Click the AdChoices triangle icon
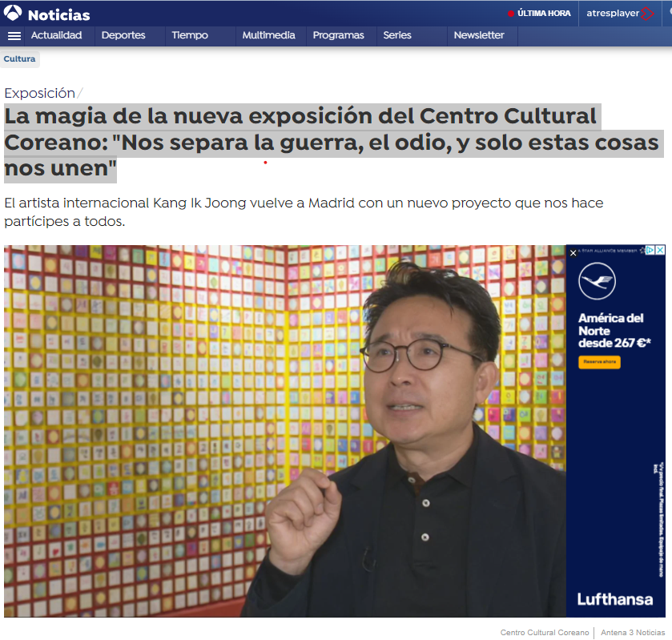The image size is (672, 640). (x=650, y=250)
